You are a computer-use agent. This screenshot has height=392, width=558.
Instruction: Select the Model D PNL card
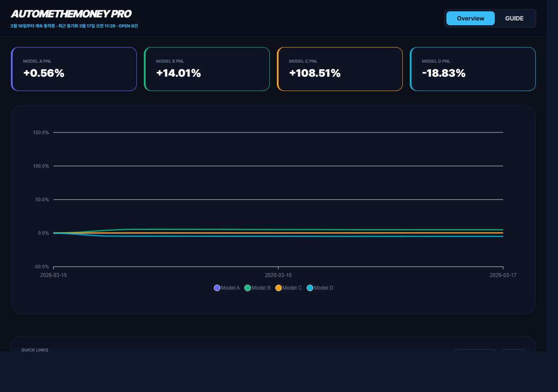pyautogui.click(x=473, y=69)
